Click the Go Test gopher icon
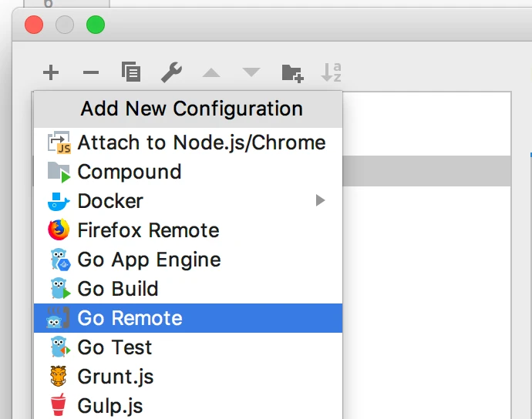Viewport: 532px width, 419px height. [60, 347]
